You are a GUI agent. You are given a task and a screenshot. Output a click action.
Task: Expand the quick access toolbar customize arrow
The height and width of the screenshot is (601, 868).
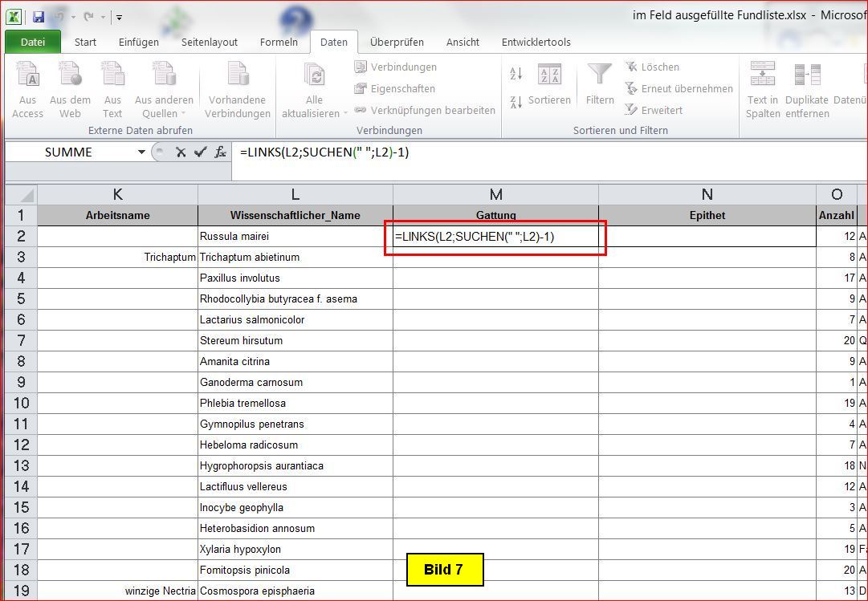(x=119, y=17)
